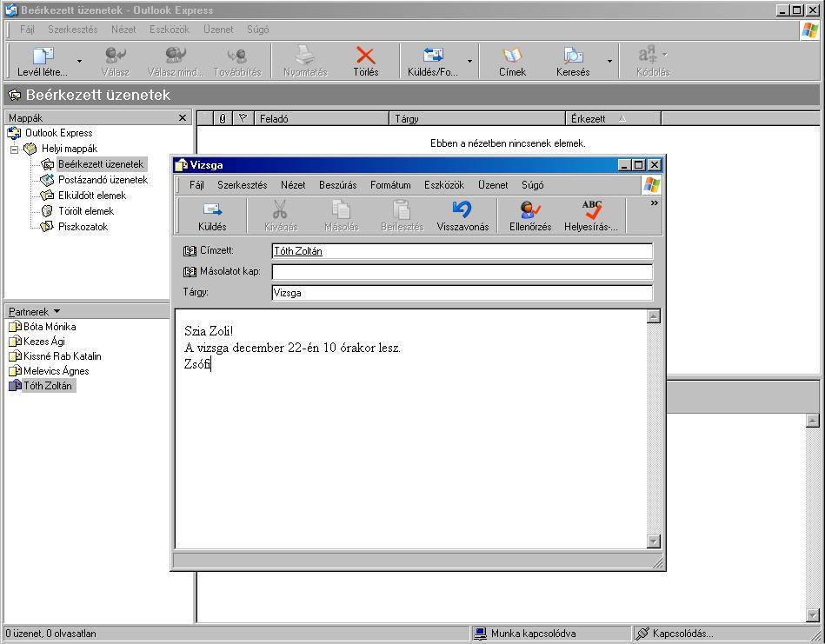Sort messages by Feladó column header
Image resolution: width=825 pixels, height=644 pixels.
click(322, 119)
